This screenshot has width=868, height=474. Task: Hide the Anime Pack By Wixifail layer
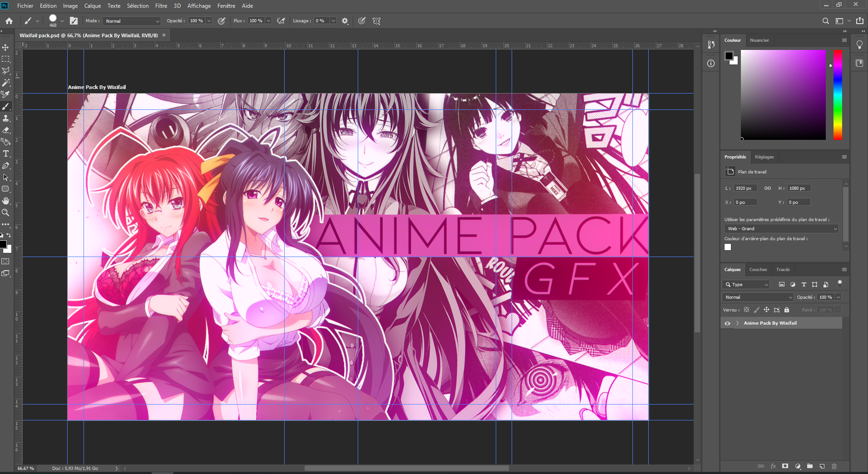[727, 323]
